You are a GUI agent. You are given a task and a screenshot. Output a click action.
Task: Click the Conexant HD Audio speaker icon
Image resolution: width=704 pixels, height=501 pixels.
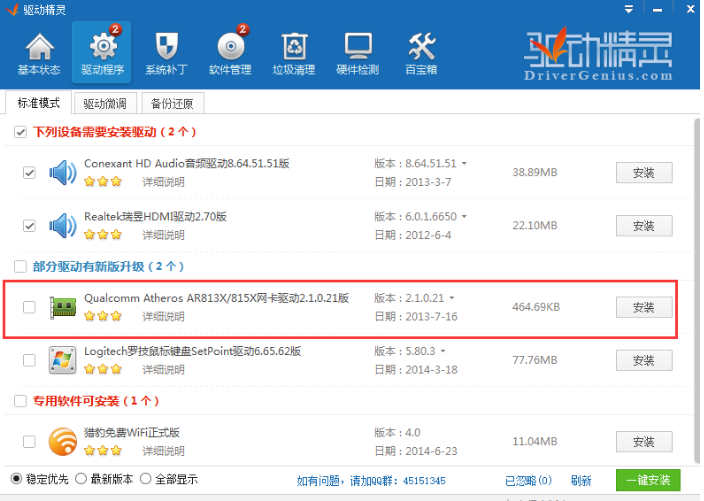[62, 173]
